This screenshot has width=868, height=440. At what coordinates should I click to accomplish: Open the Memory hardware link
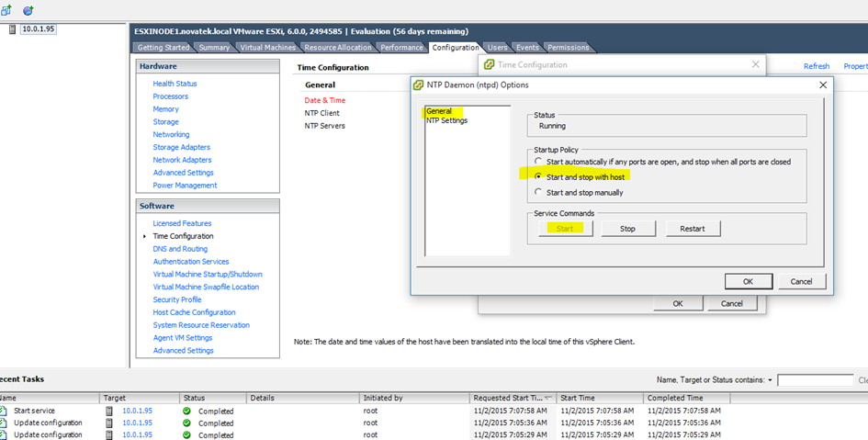[x=165, y=109]
